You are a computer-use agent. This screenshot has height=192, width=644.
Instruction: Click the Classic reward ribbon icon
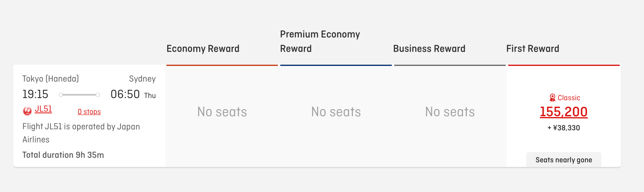click(552, 98)
